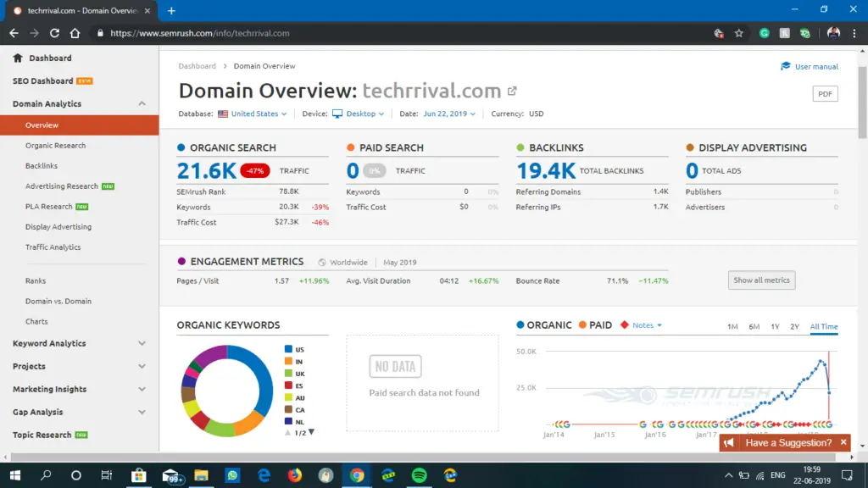This screenshot has height=488, width=868.
Task: Click the horizontal scrollbar at bottom
Action: coord(423,457)
